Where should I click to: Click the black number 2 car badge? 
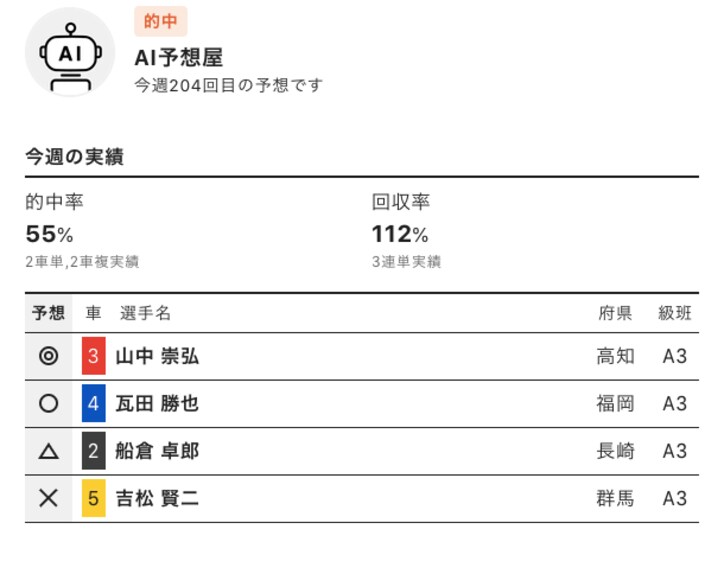coord(93,451)
